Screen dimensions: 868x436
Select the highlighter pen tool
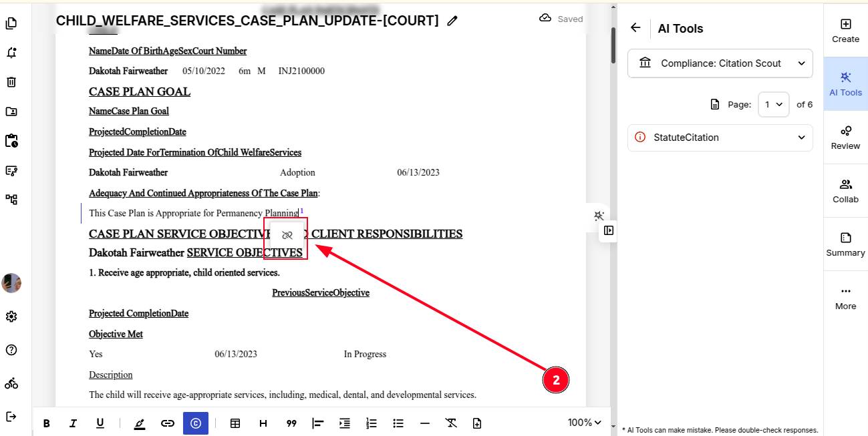tap(140, 423)
